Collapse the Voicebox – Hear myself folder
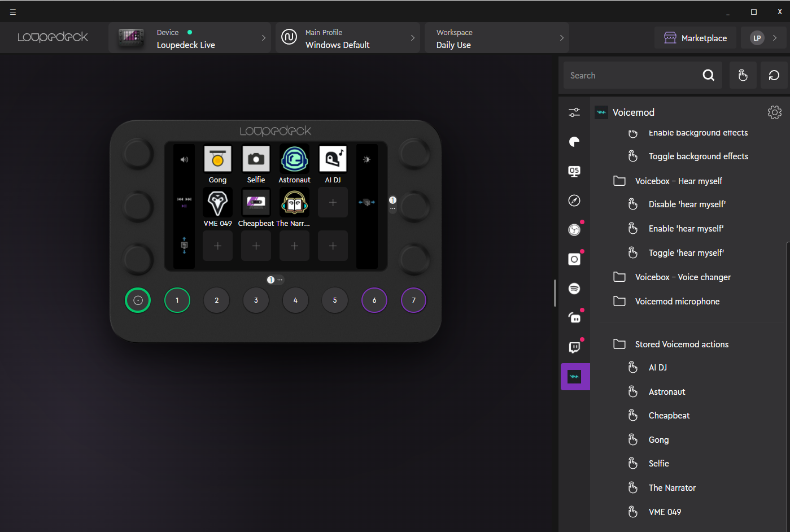 678,181
